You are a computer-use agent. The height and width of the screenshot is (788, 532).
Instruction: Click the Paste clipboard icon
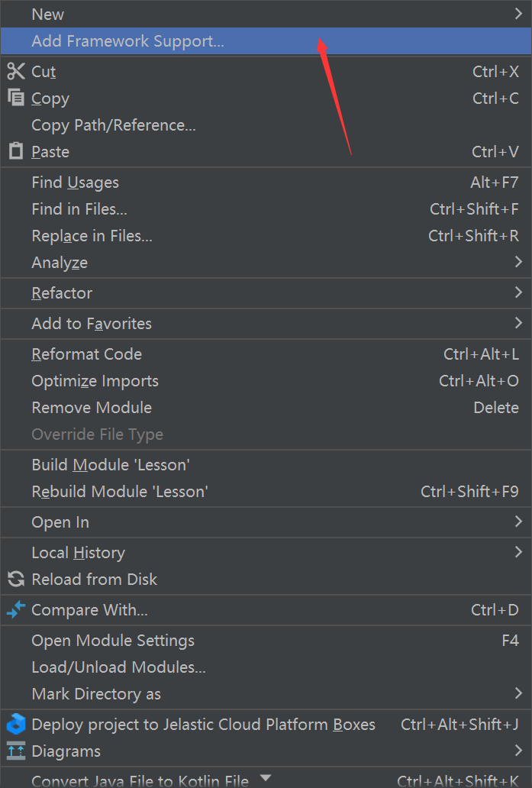pos(16,150)
